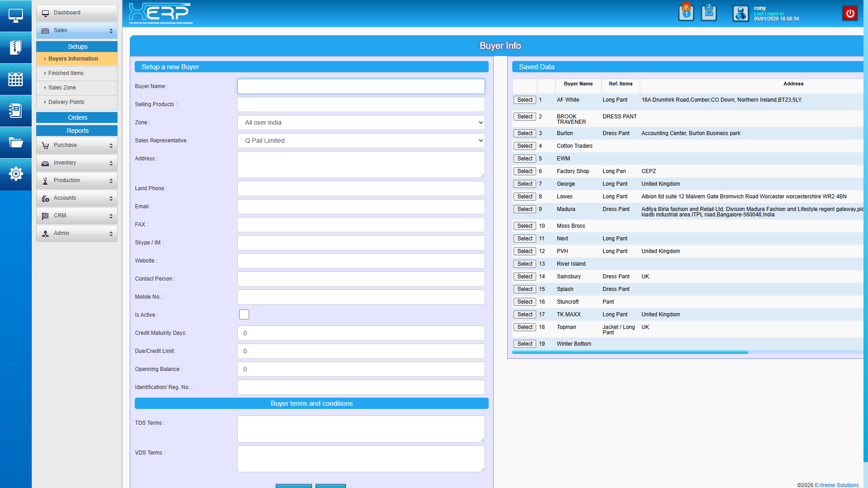Toggle the Is Active checkbox

pyautogui.click(x=244, y=314)
